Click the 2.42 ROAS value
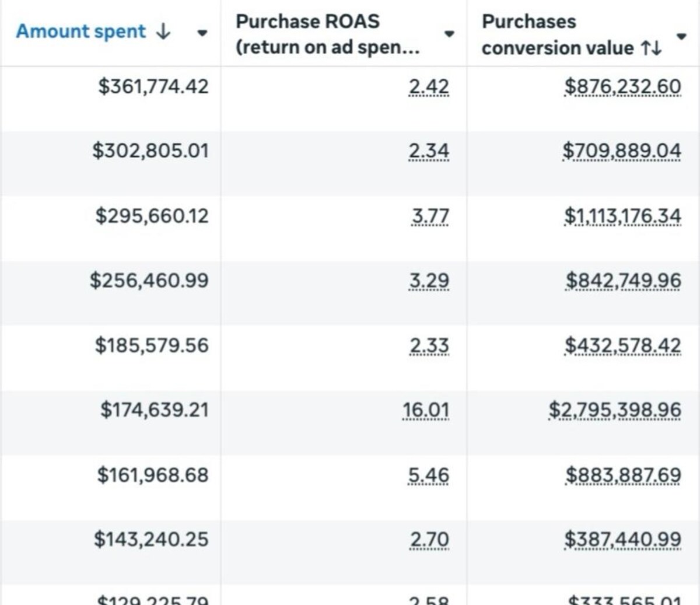This screenshot has width=700, height=605. tap(429, 86)
